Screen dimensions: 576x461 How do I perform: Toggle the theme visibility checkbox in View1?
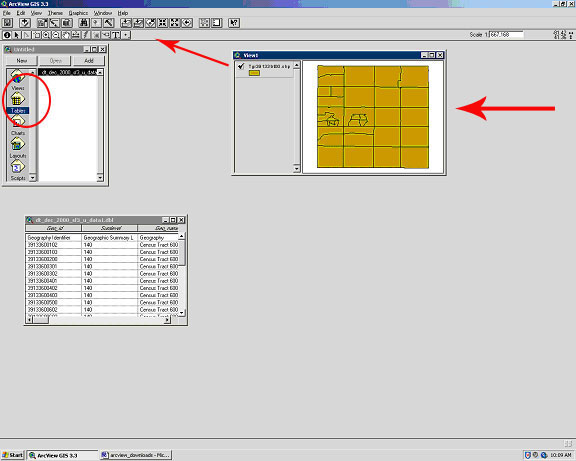[241, 66]
